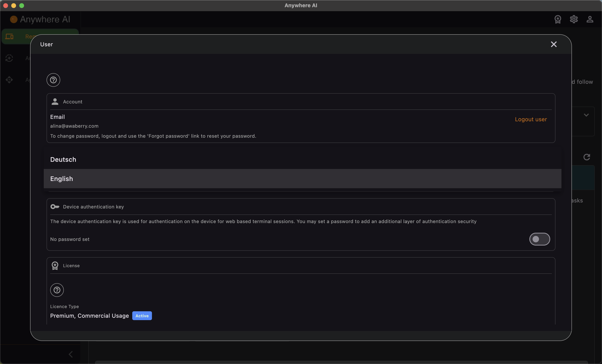Click the second sidebar automation icon

point(9,58)
